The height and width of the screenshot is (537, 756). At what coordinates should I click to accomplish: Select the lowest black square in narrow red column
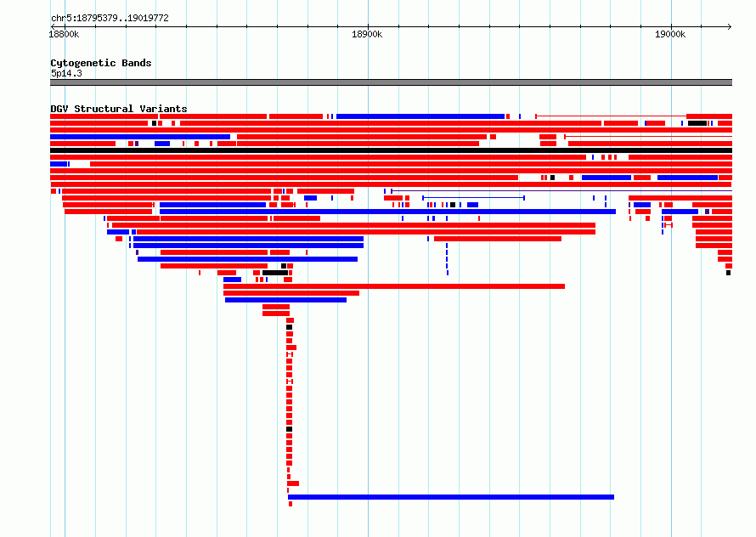(290, 429)
